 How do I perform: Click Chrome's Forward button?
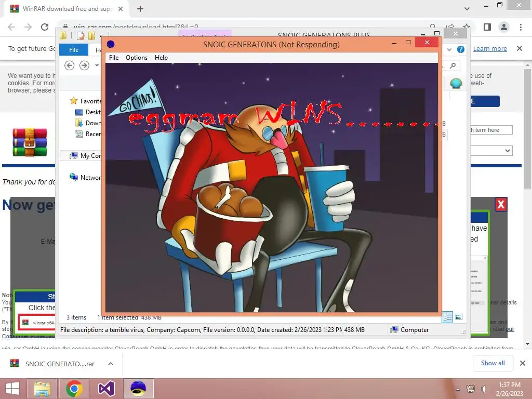tap(28, 27)
